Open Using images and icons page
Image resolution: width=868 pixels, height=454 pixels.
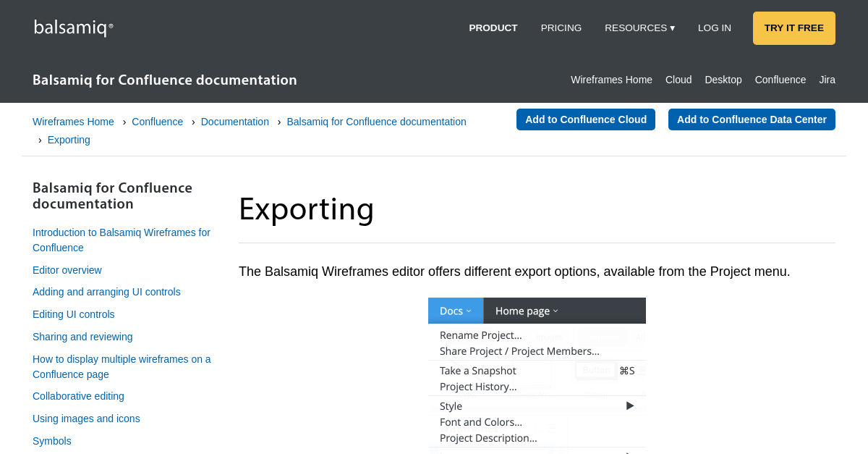86,419
